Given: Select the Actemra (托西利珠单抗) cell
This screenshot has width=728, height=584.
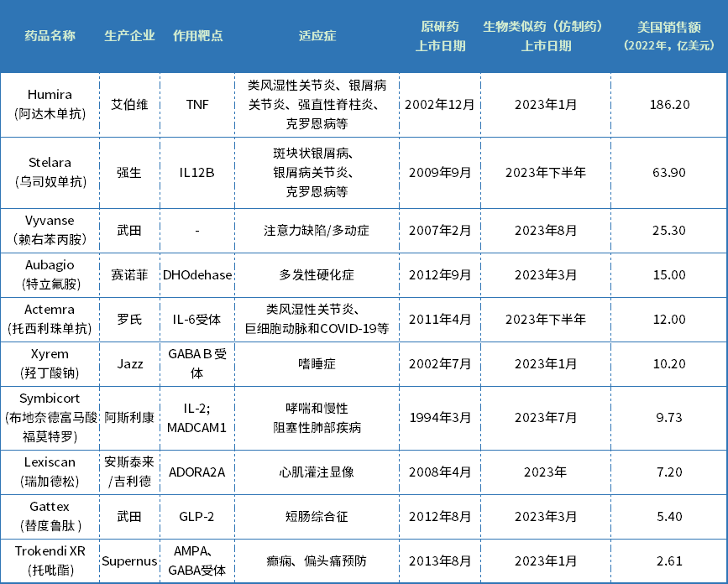Looking at the screenshot, I should tap(50, 319).
